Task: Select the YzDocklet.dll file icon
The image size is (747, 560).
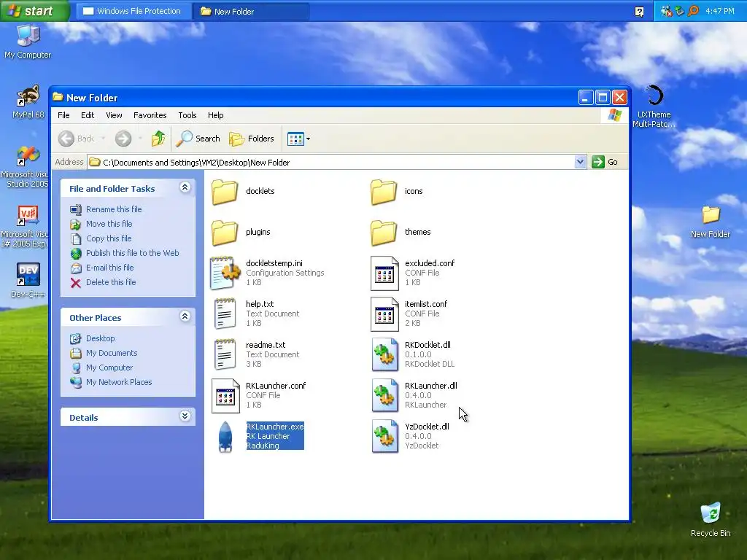Action: pos(385,437)
